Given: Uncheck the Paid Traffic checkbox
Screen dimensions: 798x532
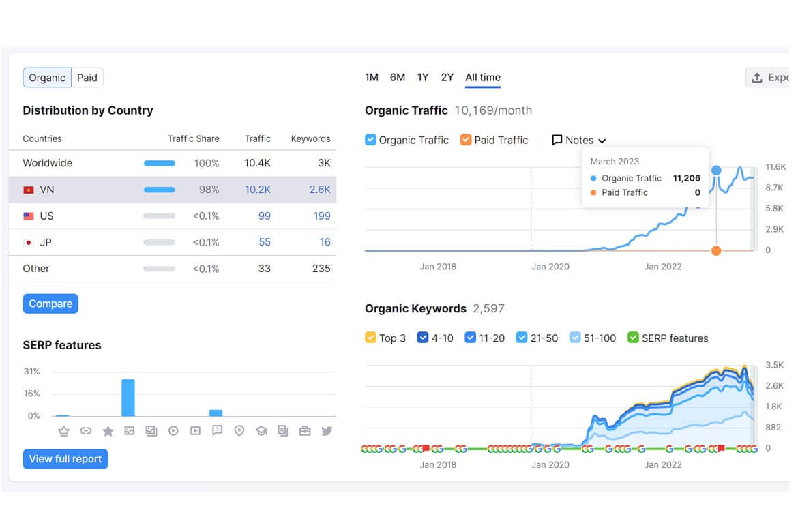Looking at the screenshot, I should (466, 140).
